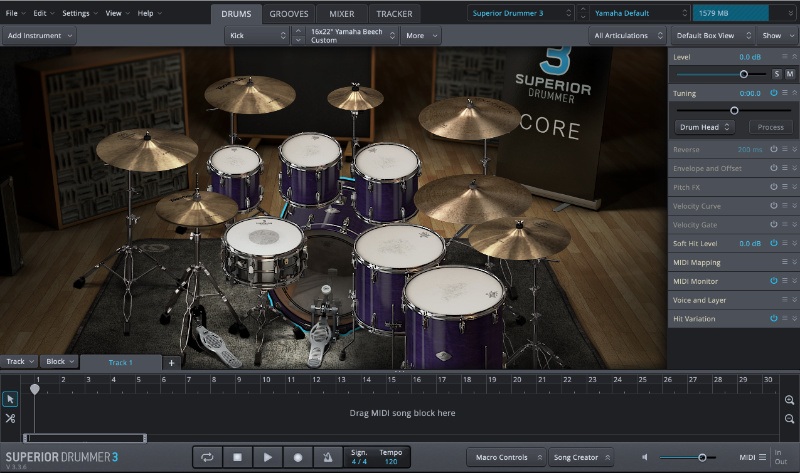Open the MIDI Monitor menu icon

(x=785, y=281)
